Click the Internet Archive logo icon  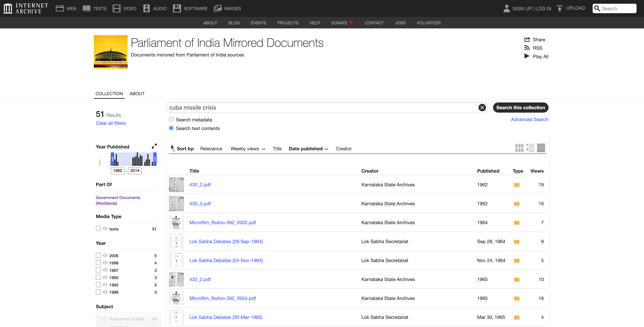click(8, 8)
